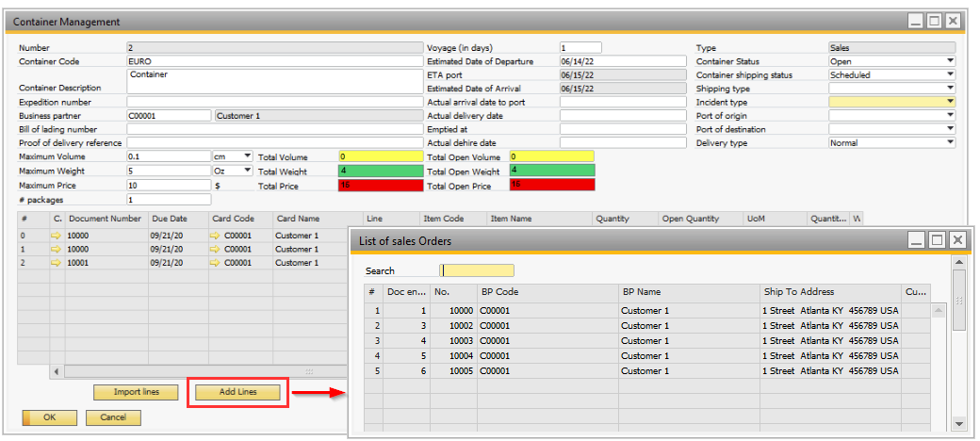Click the Expedition number field
The width and height of the screenshot is (980, 441).
(275, 102)
